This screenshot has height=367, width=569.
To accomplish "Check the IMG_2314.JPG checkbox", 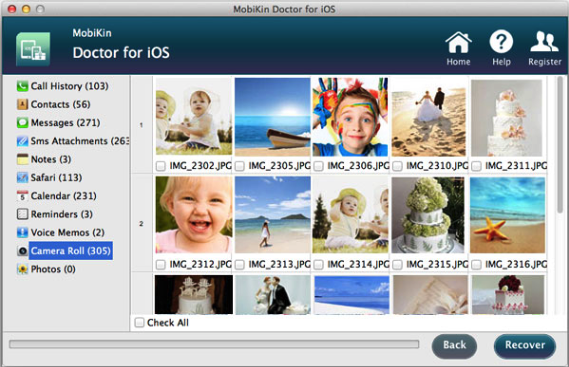I will coord(319,265).
